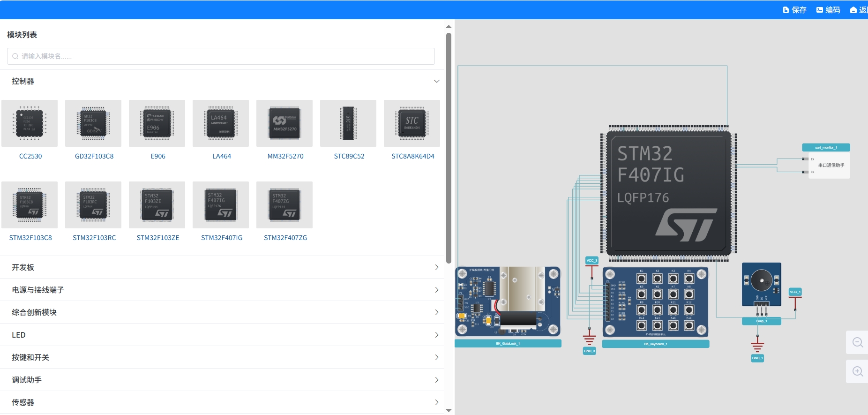
Task: Click the STC8A8K64D4 label text
Action: [413, 156]
